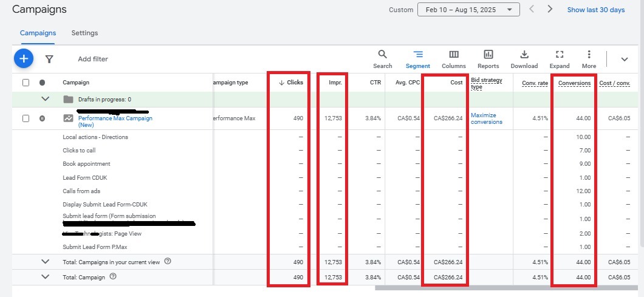The height and width of the screenshot is (297, 644).
Task: Check the Performance Max Campaign row checkbox
Action: (x=26, y=118)
